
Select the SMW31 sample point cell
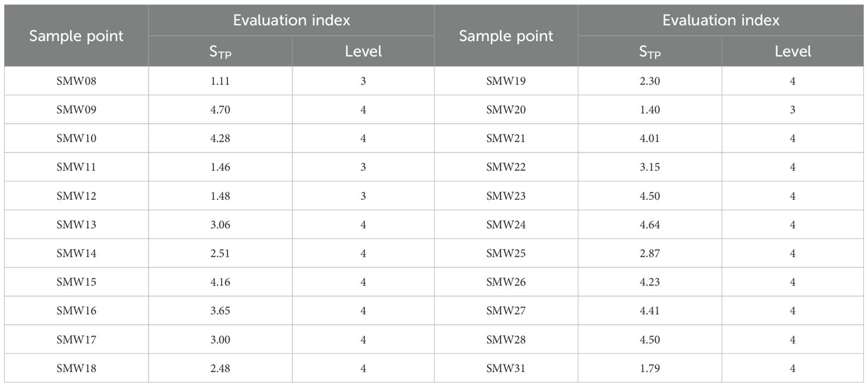pos(506,369)
